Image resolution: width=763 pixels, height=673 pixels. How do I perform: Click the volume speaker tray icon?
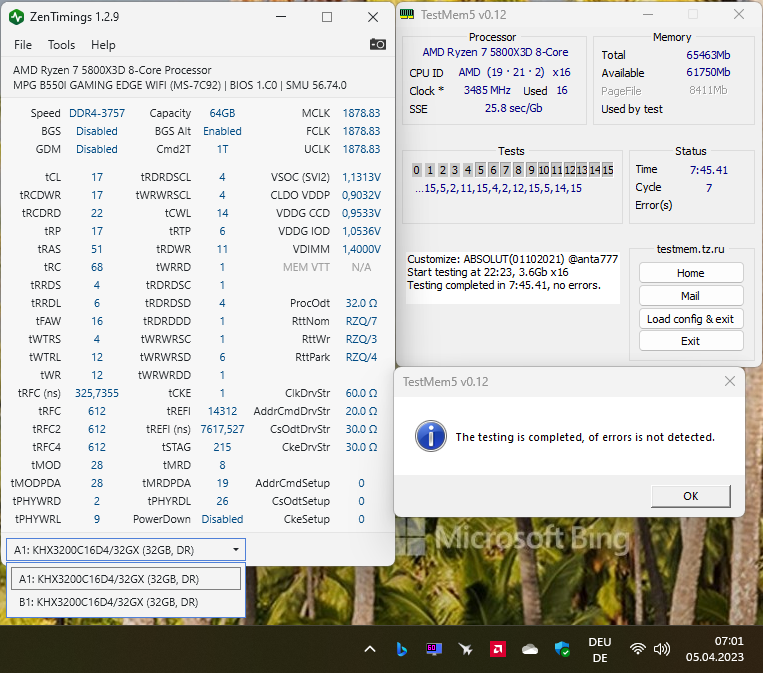click(x=661, y=649)
